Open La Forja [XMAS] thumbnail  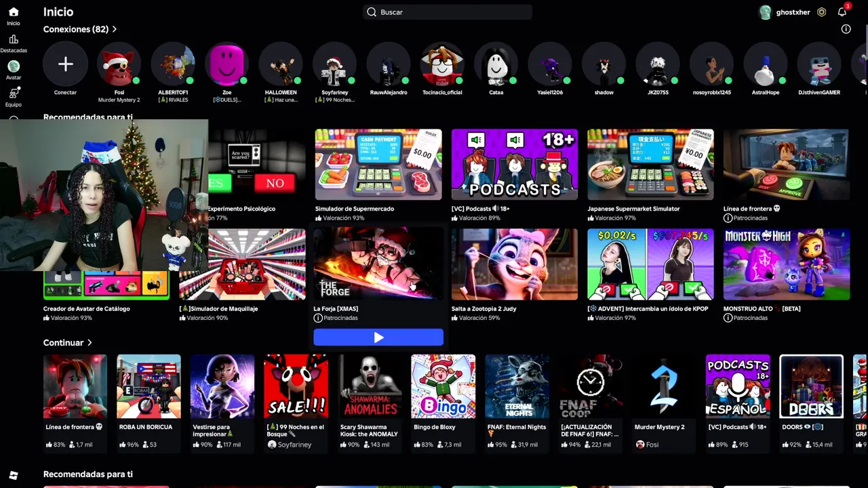pyautogui.click(x=378, y=264)
